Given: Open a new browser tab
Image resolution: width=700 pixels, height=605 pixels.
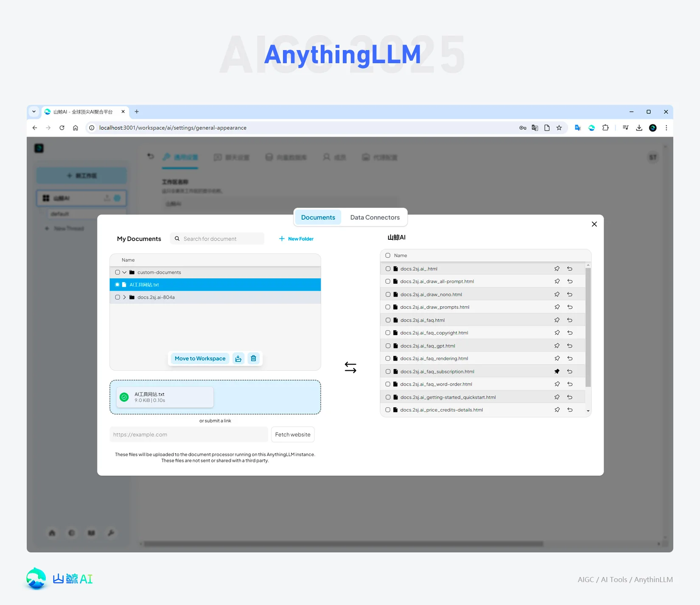Looking at the screenshot, I should coord(137,112).
